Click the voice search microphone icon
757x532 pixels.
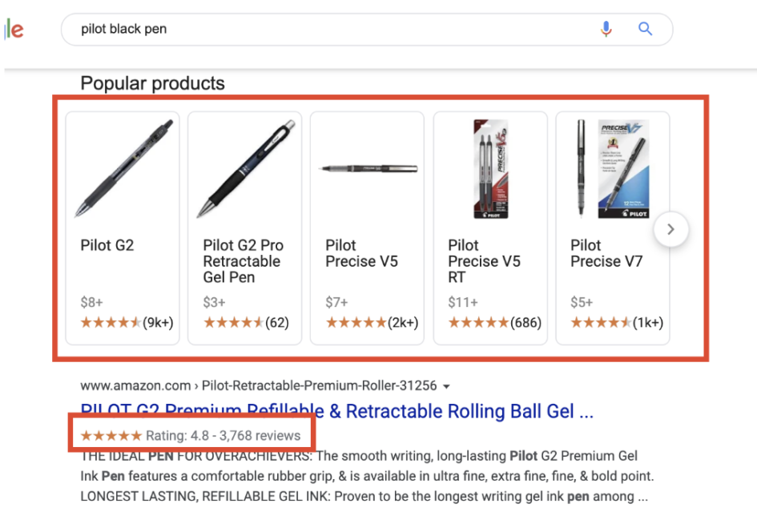click(606, 29)
